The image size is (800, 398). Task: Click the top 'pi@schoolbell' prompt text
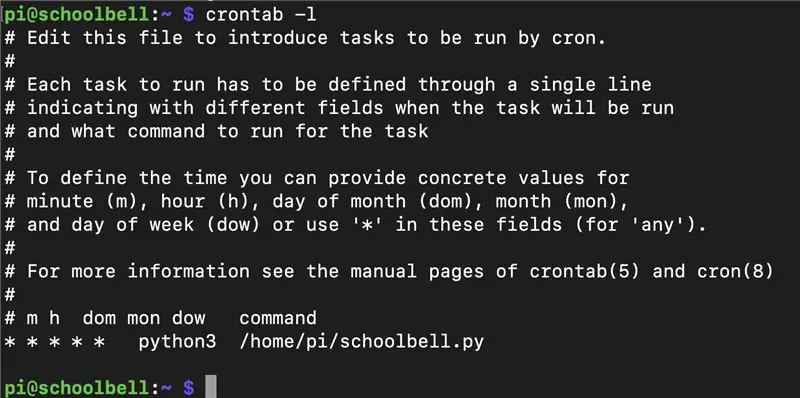pyautogui.click(x=79, y=15)
